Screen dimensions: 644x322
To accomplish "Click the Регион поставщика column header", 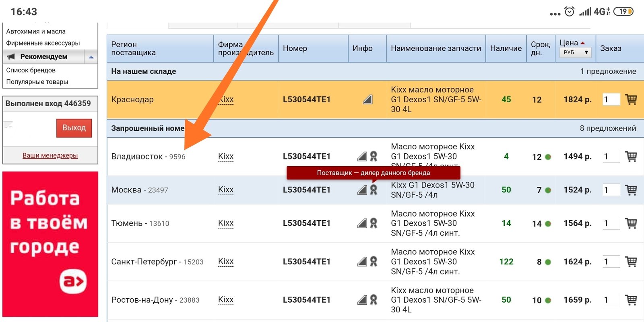I will (160, 48).
